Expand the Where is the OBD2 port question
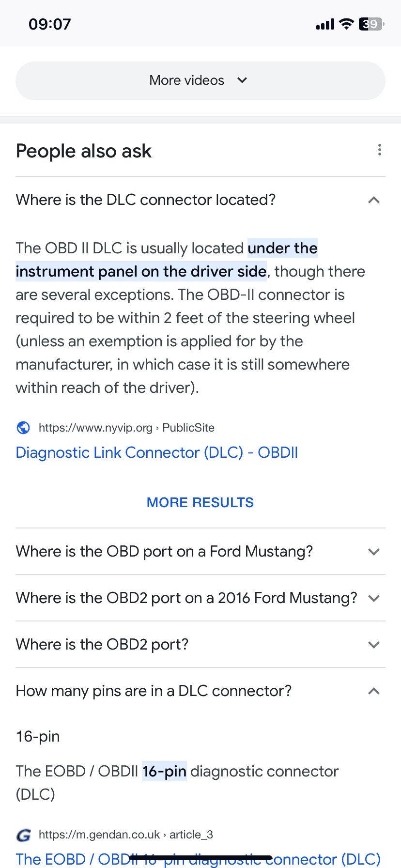Screen dimensions: 401x868 click(200, 644)
